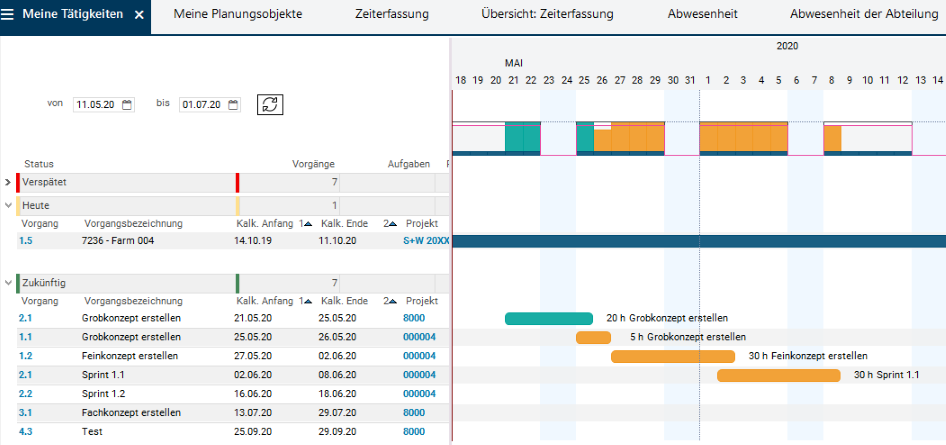The image size is (946, 445).
Task: Click the Vorgangsbezeichnung header in Zukünftig group
Action: [133, 301]
